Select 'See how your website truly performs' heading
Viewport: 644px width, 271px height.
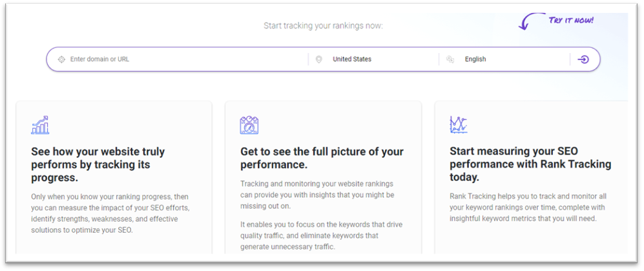[x=98, y=164]
